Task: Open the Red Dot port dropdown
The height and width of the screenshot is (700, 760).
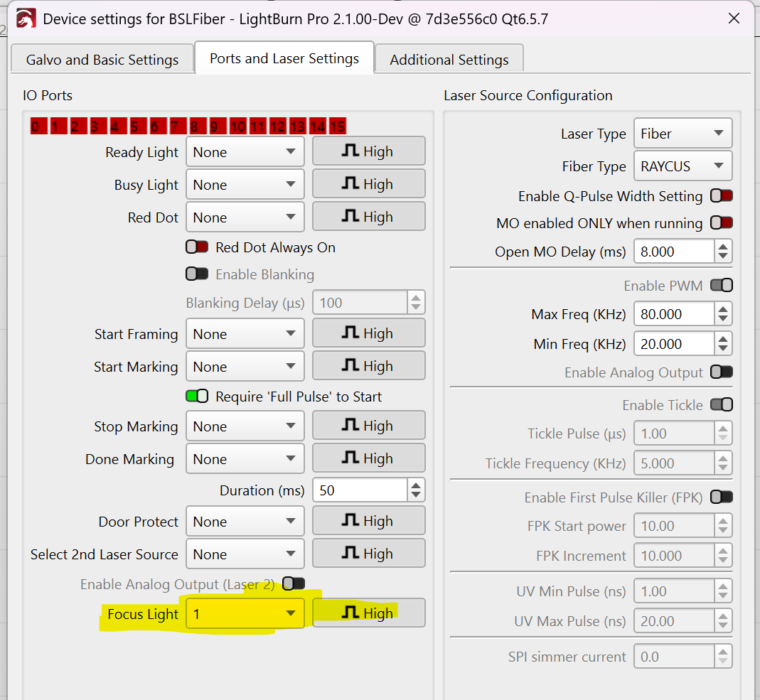Action: tap(245, 217)
